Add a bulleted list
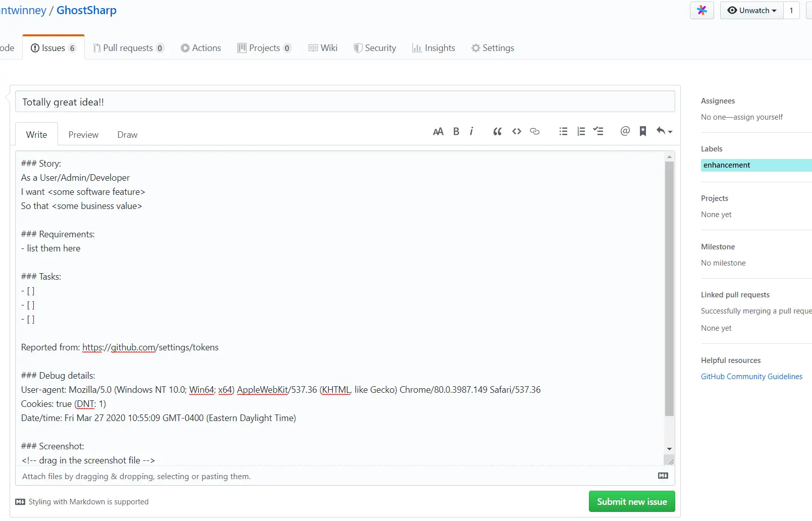812x521 pixels. coord(563,131)
